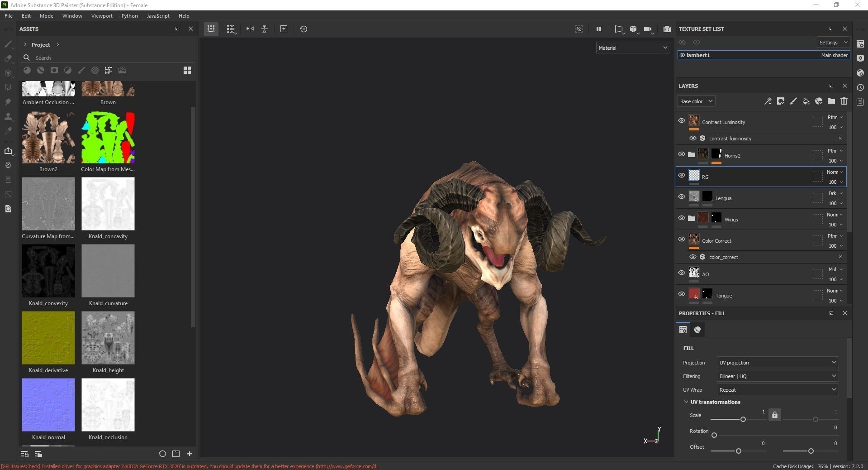The width and height of the screenshot is (868, 470).
Task: Open Shader settings from right dock
Action: [x=860, y=73]
